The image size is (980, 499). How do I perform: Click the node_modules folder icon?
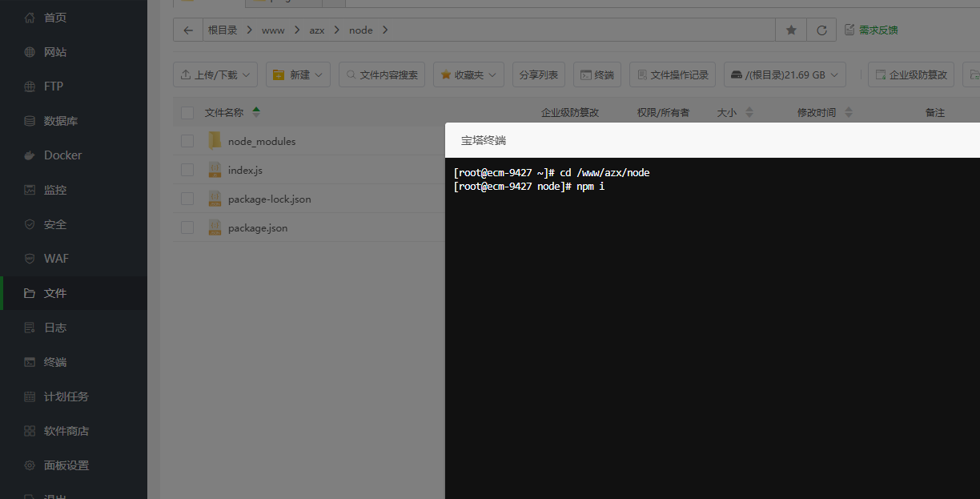[215, 141]
